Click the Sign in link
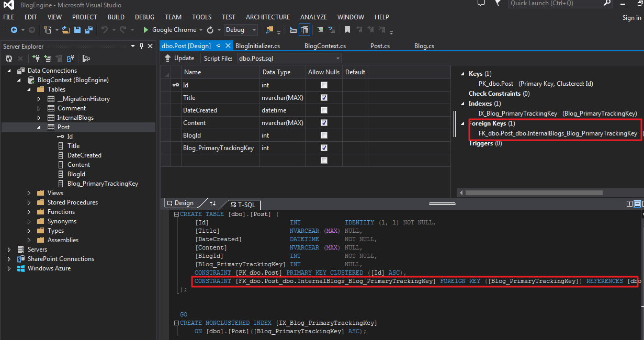644x340 pixels. point(631,18)
